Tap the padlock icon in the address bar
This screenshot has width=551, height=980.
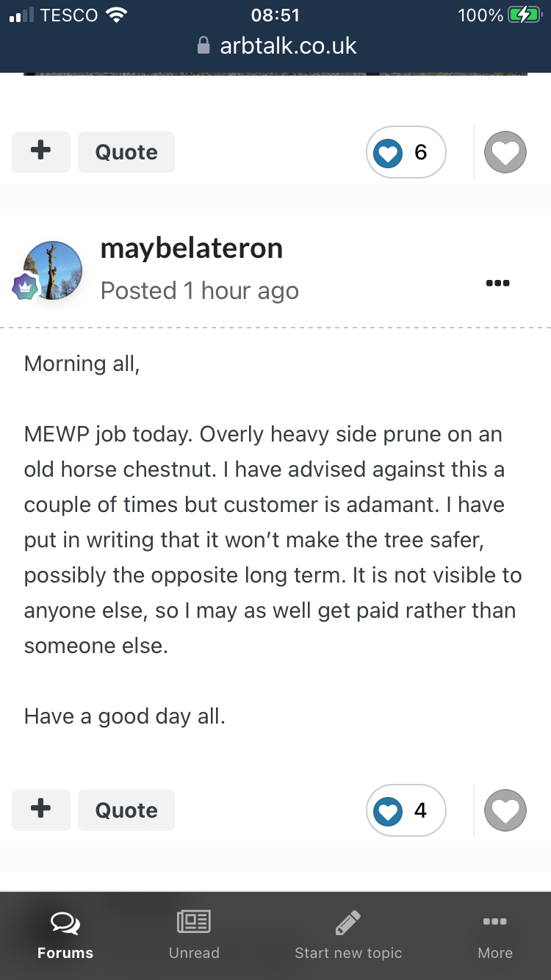click(x=204, y=46)
